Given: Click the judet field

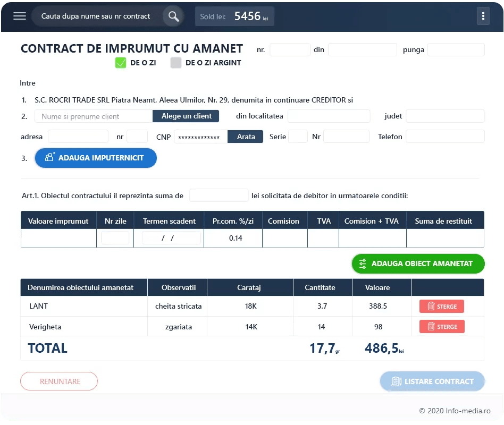Looking at the screenshot, I should pos(445,116).
